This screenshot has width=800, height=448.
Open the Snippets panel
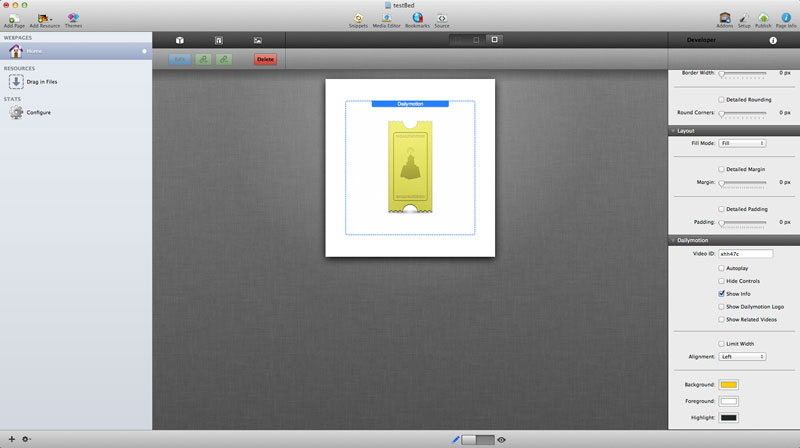358,17
